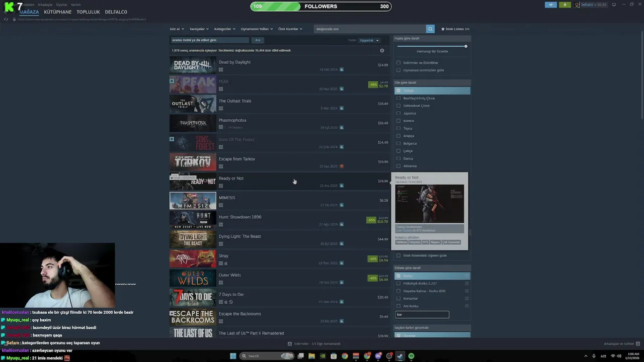
Task: Switch to the TOPLULUK tab
Action: coord(88,12)
